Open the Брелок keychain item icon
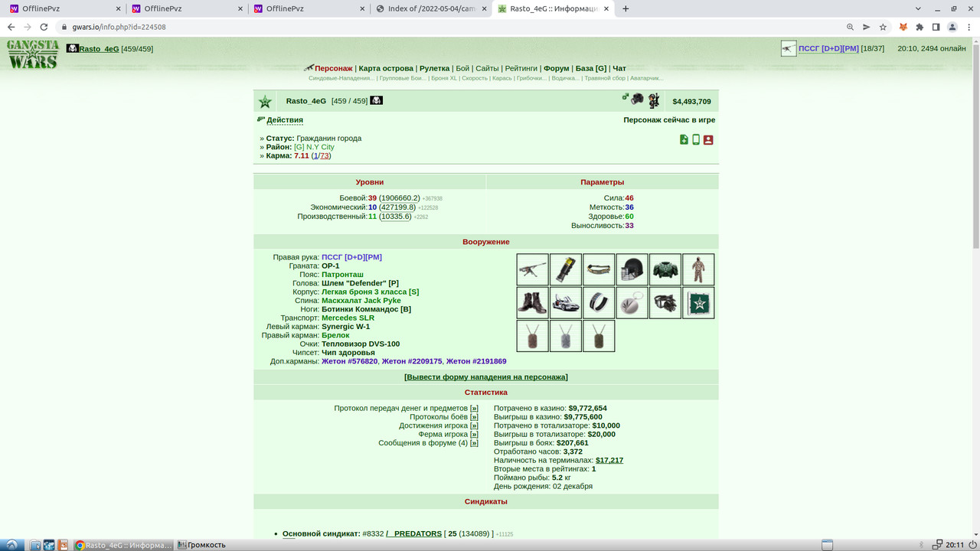The width and height of the screenshot is (980, 551). coord(632,303)
